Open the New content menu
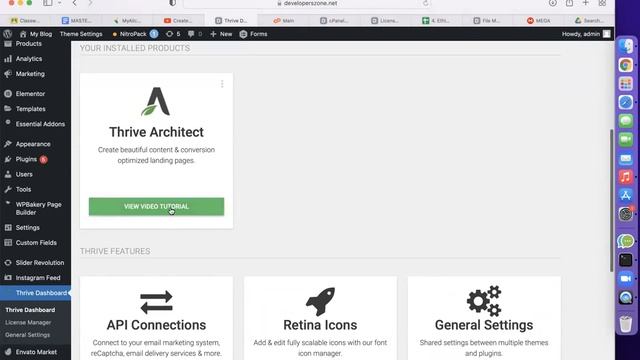 [x=221, y=34]
